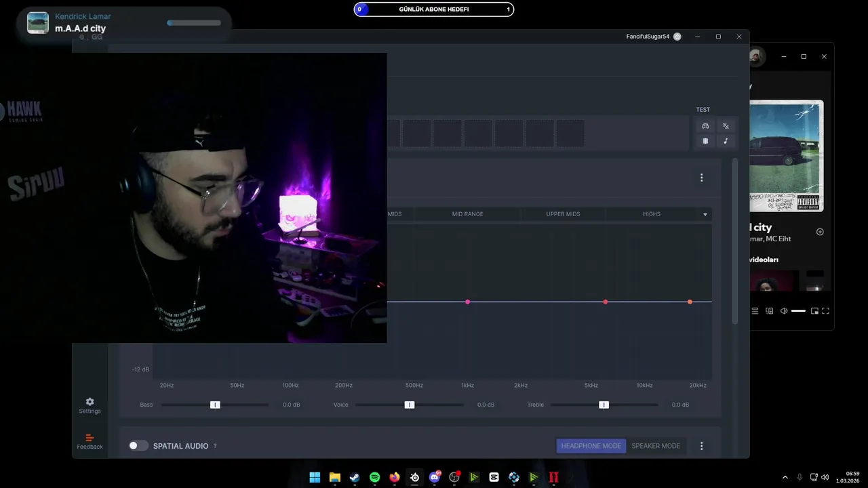Open the system tray volume icon

[x=825, y=477]
